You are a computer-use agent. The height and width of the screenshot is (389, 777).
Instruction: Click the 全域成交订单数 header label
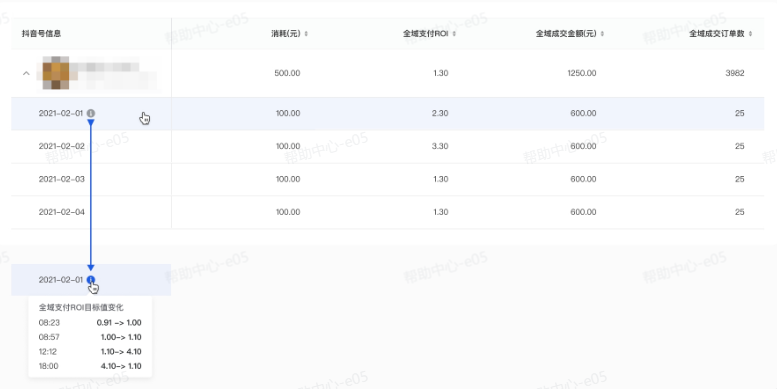pyautogui.click(x=717, y=34)
